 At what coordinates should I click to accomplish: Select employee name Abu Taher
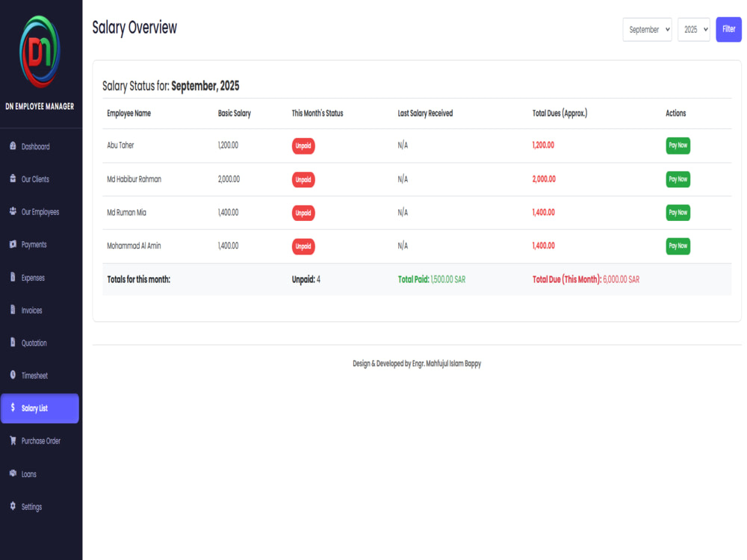(120, 146)
